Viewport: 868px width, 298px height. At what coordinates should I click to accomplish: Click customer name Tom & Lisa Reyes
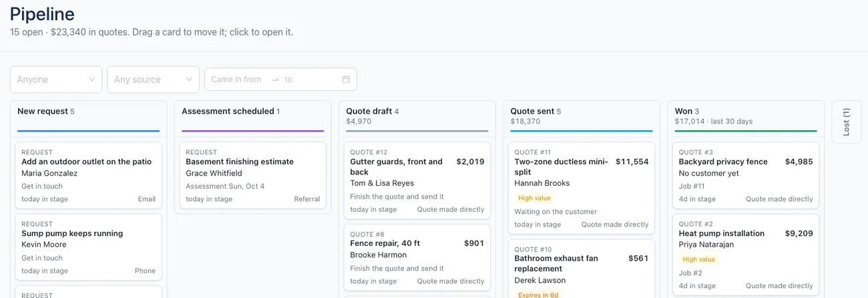382,183
